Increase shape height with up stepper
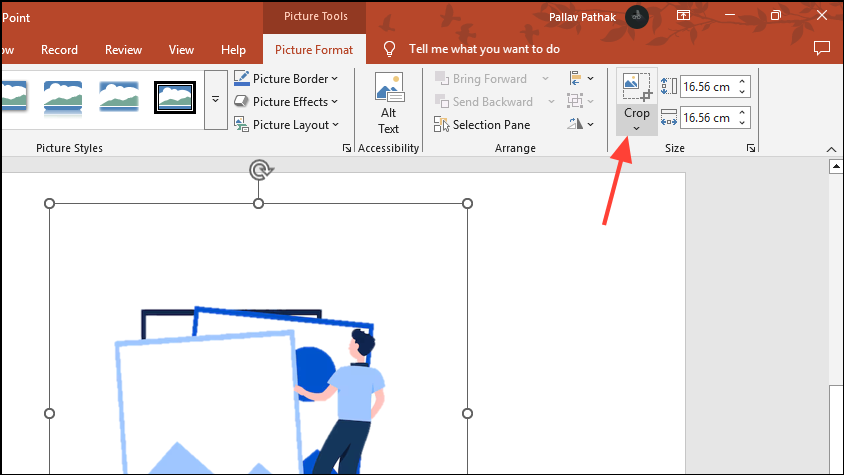The image size is (844, 475). pos(742,82)
